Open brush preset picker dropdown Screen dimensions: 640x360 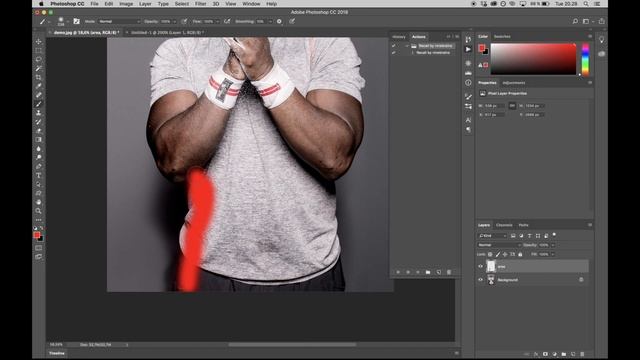[x=67, y=21]
